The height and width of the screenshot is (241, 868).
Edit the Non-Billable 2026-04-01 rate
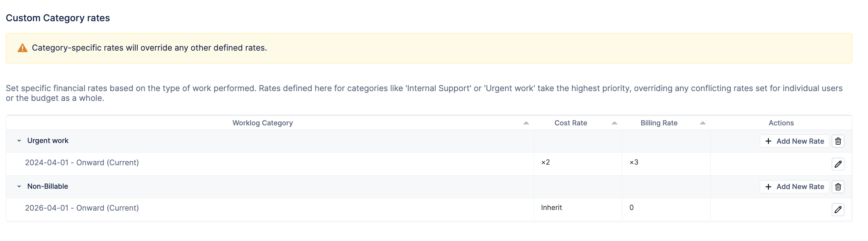pos(838,209)
